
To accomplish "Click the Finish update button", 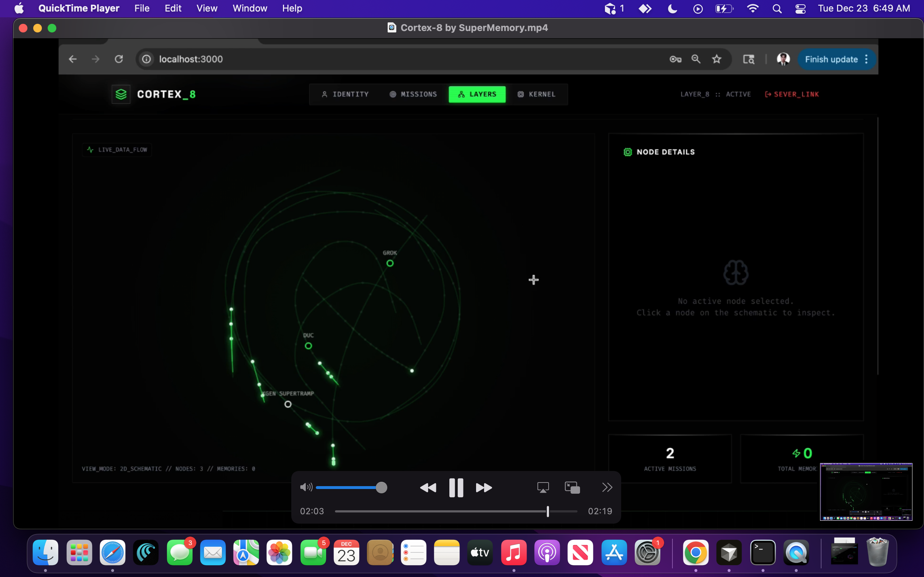I will point(831,59).
